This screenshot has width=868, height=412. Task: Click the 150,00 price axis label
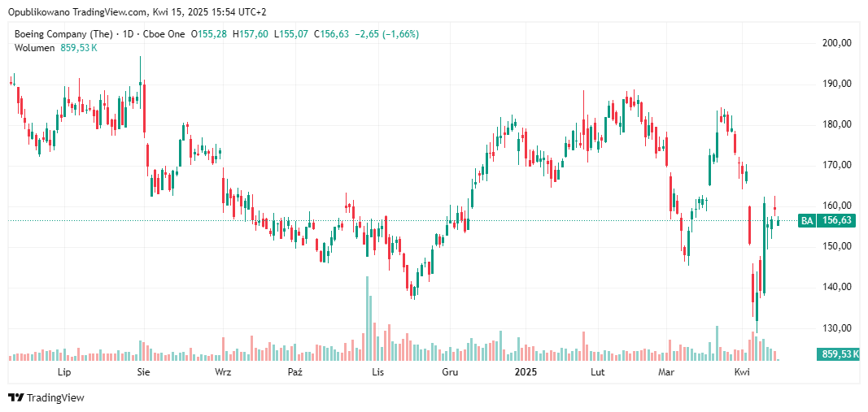click(x=836, y=246)
